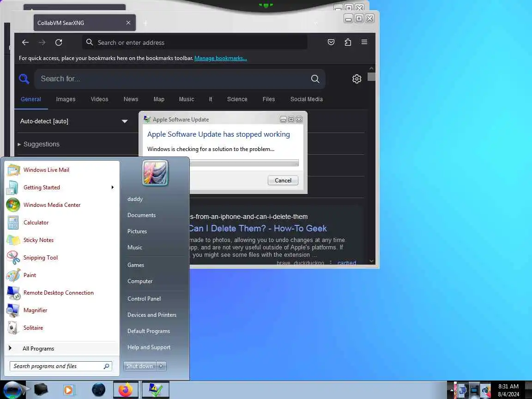This screenshot has height=399, width=532.
Task: Open the Shut down options arrow
Action: [161, 366]
